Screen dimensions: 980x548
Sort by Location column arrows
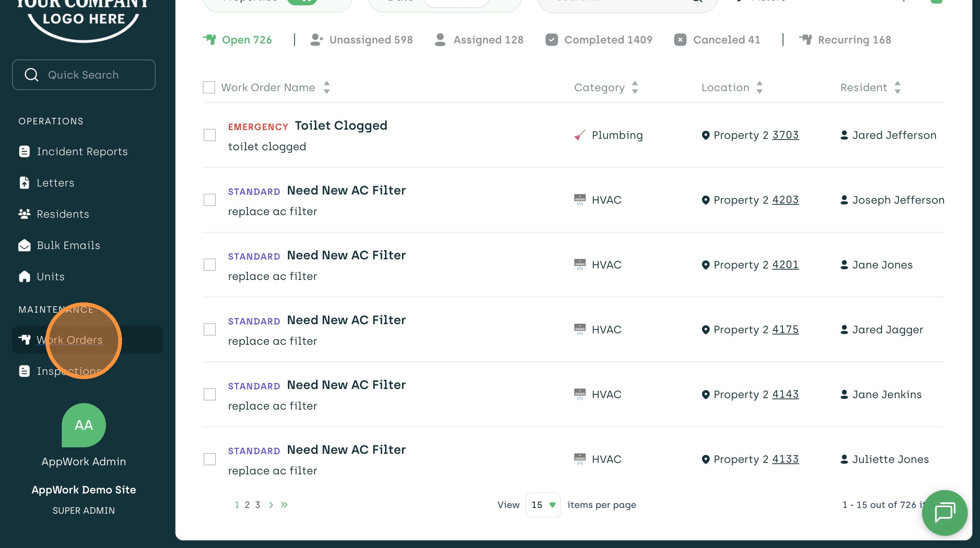759,87
